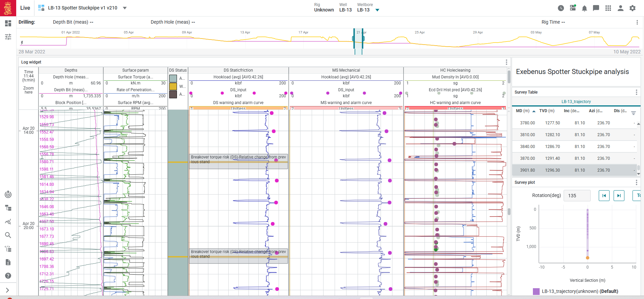This screenshot has height=299, width=644.
Task: Expand the Wellbore LB-13 dropdown
Action: [378, 10]
